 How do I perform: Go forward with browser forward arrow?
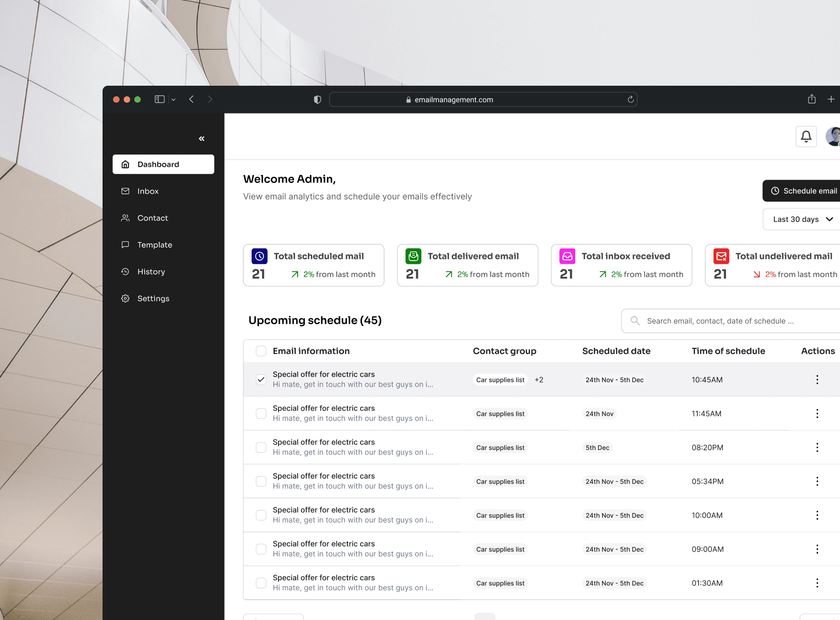(x=210, y=99)
